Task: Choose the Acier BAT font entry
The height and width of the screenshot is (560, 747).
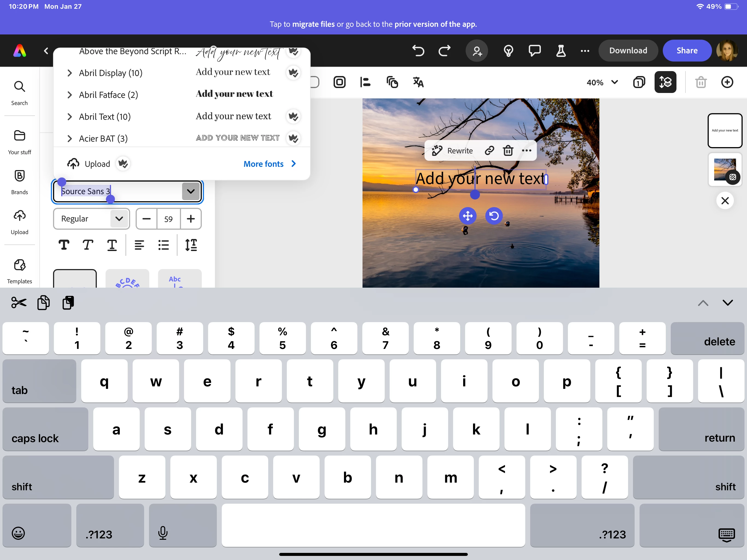Action: click(103, 138)
